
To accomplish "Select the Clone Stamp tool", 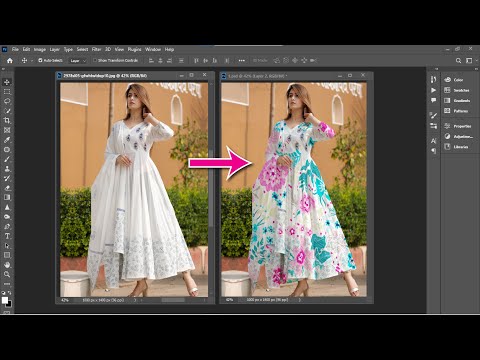I will tap(7, 169).
